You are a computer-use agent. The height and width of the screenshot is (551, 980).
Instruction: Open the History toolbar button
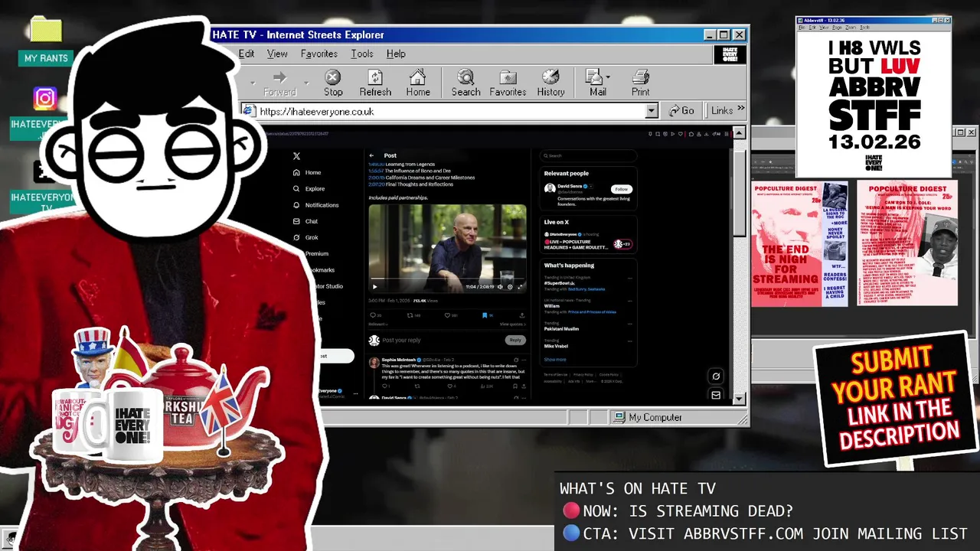(x=550, y=83)
